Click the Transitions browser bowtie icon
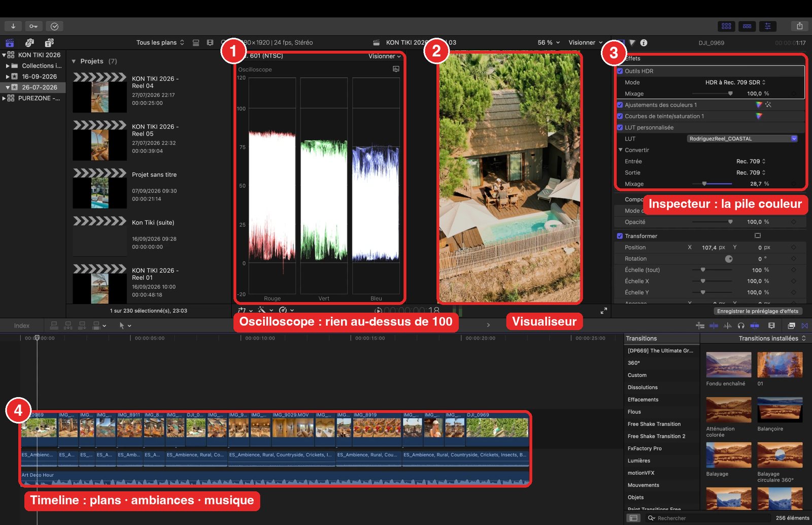Screen dimensions: 812x525 click(804, 325)
